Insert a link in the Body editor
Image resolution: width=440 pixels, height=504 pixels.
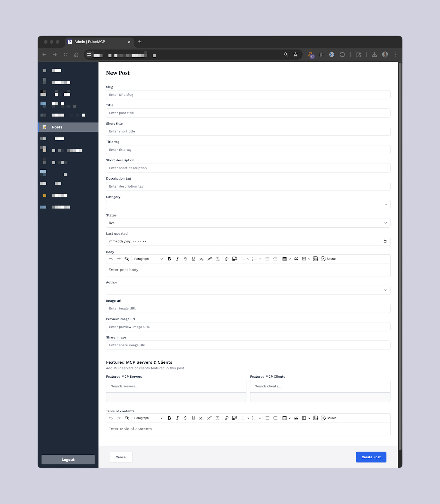(227, 259)
